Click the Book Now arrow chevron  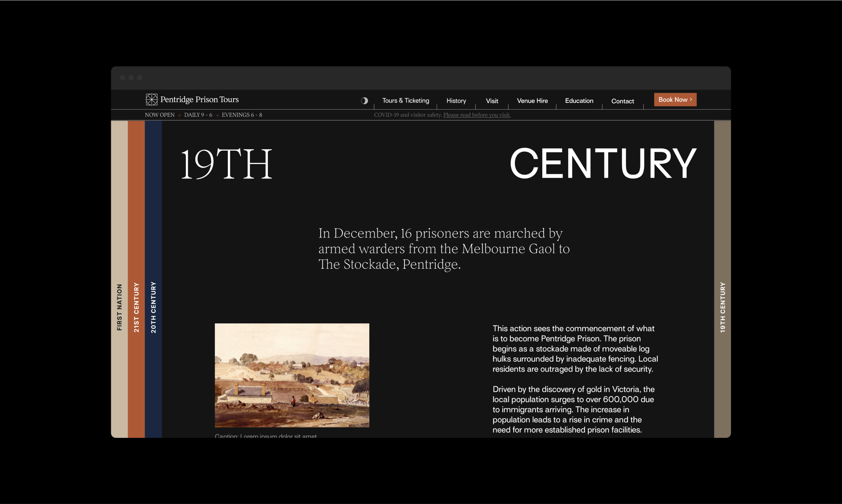point(691,100)
